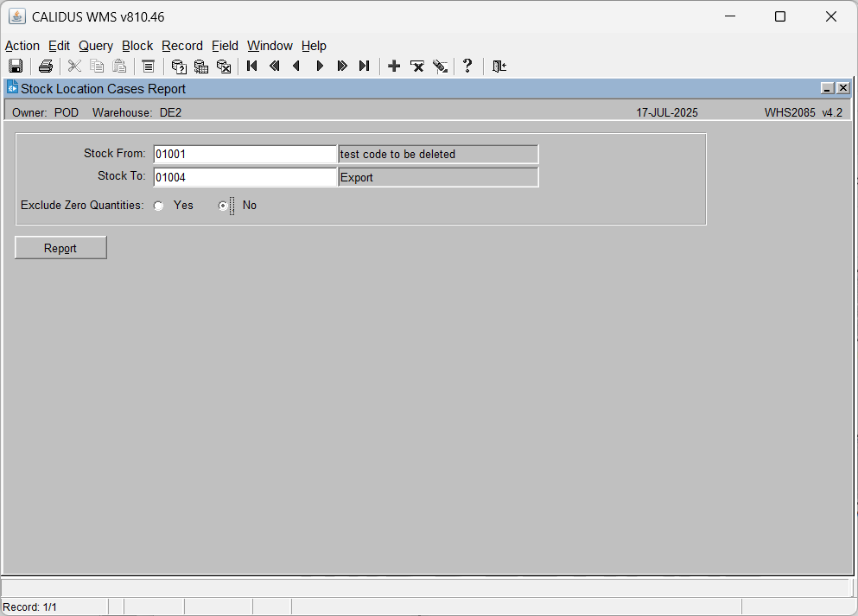Open the Block menu
Screen dimensions: 858x616
pyautogui.click(x=137, y=46)
